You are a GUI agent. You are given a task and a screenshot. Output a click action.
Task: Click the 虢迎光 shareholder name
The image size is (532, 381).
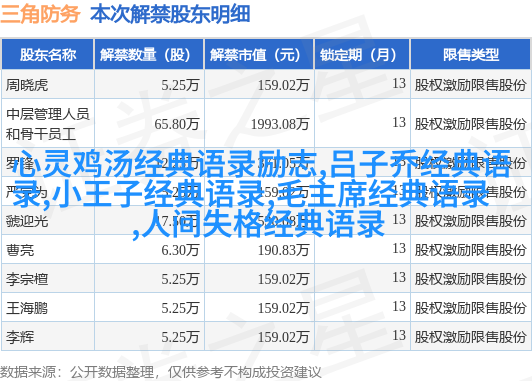coord(27,221)
